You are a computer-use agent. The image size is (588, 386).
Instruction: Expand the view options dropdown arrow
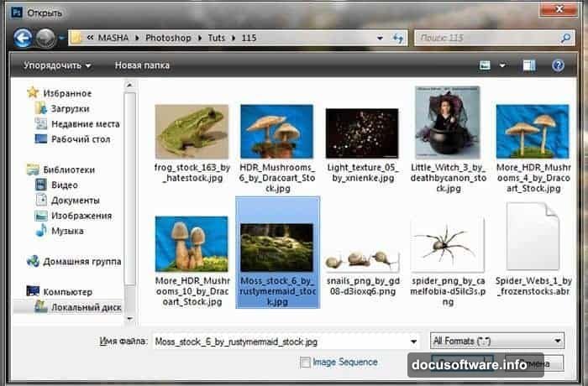tap(503, 65)
